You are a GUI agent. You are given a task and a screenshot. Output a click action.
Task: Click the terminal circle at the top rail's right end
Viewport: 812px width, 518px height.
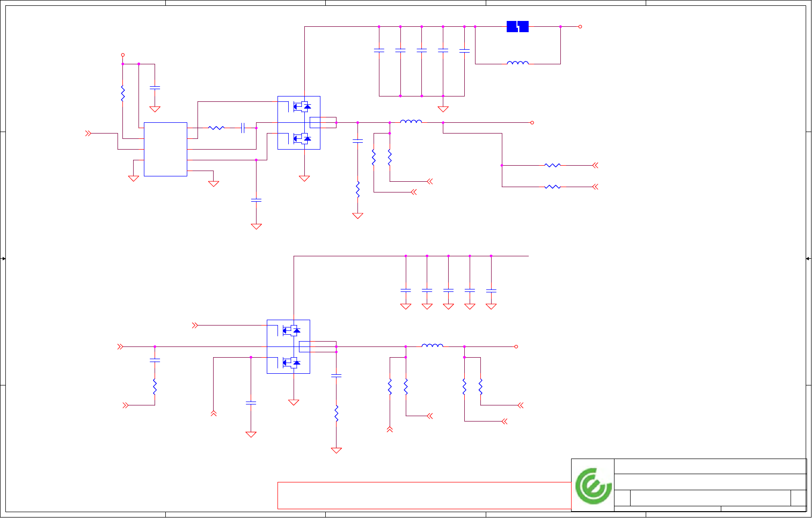580,27
